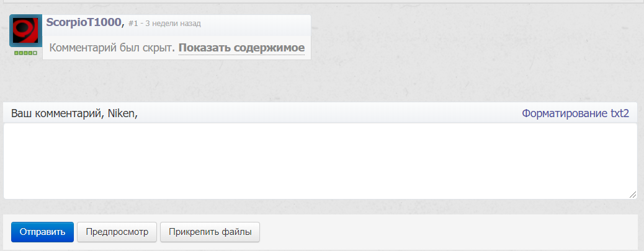Open ScorpioT1000's red spiral avatar
Image resolution: width=644 pixels, height=251 pixels.
25,31
